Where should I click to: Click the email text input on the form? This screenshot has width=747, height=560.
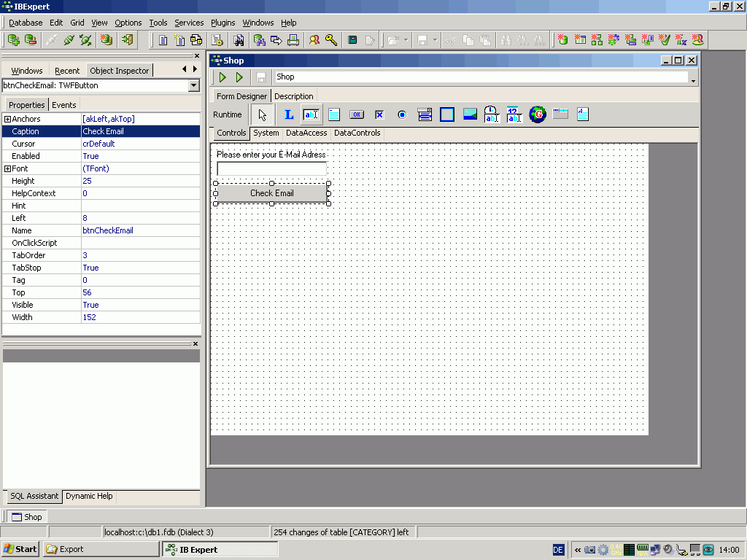271,168
